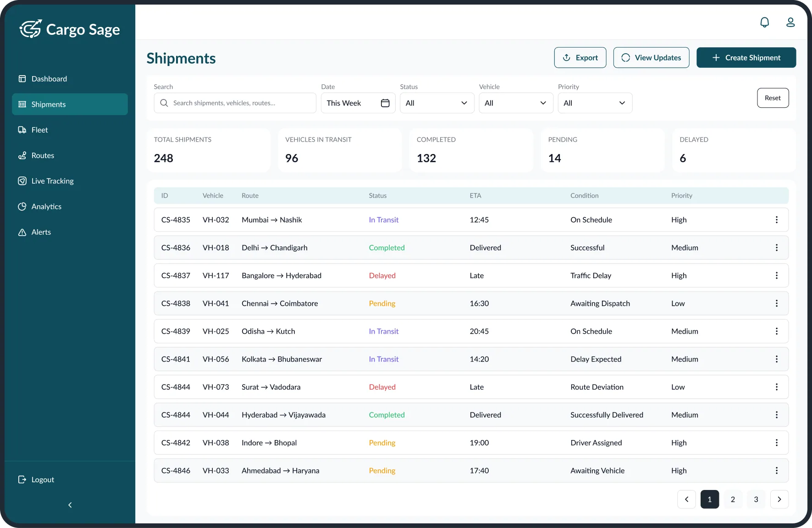Image resolution: width=812 pixels, height=528 pixels.
Task: Open the user profile icon
Action: (790, 22)
